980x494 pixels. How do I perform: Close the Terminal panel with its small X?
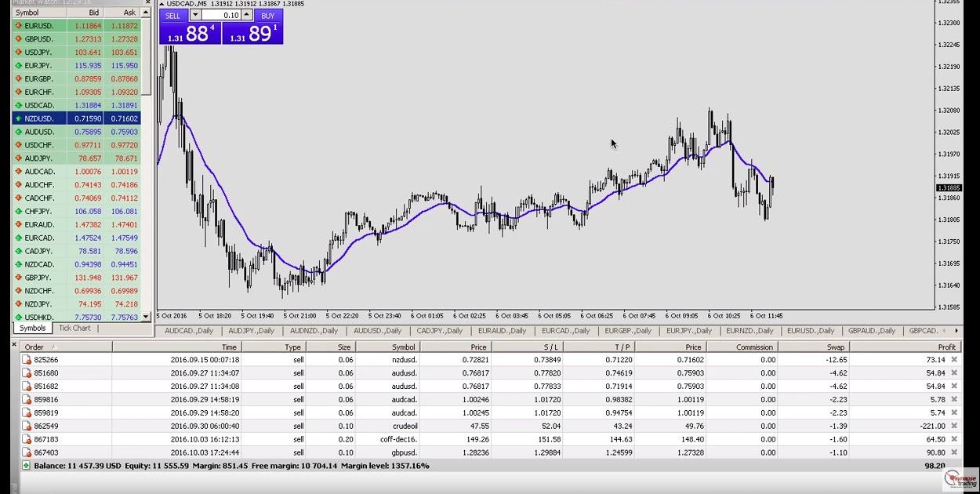point(15,343)
